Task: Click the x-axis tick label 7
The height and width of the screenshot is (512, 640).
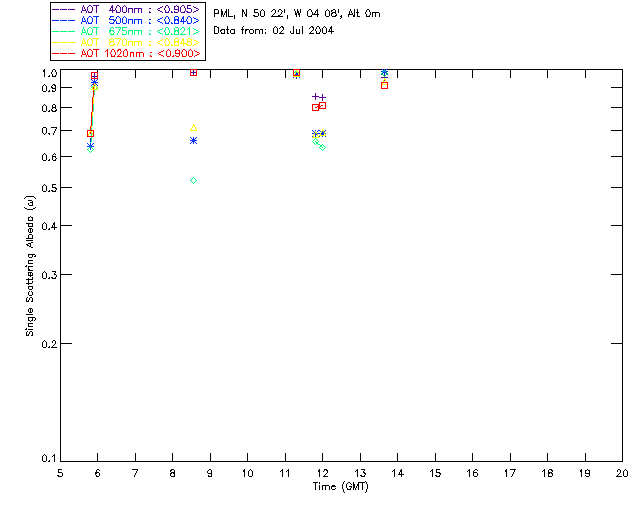Action: click(x=135, y=473)
